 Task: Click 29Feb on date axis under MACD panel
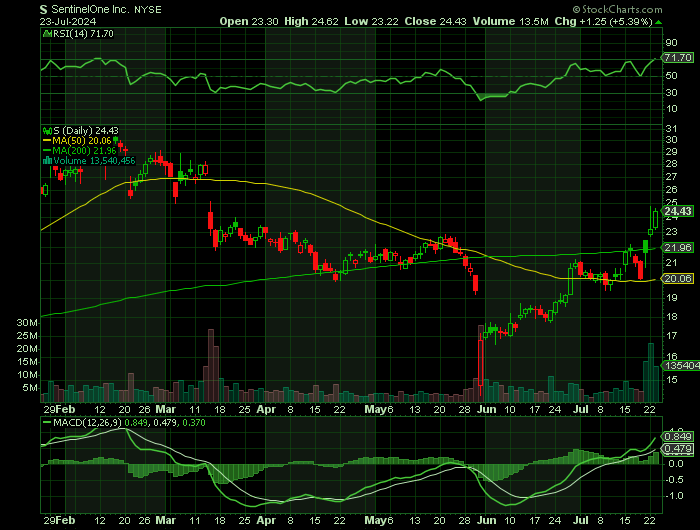click(x=59, y=521)
